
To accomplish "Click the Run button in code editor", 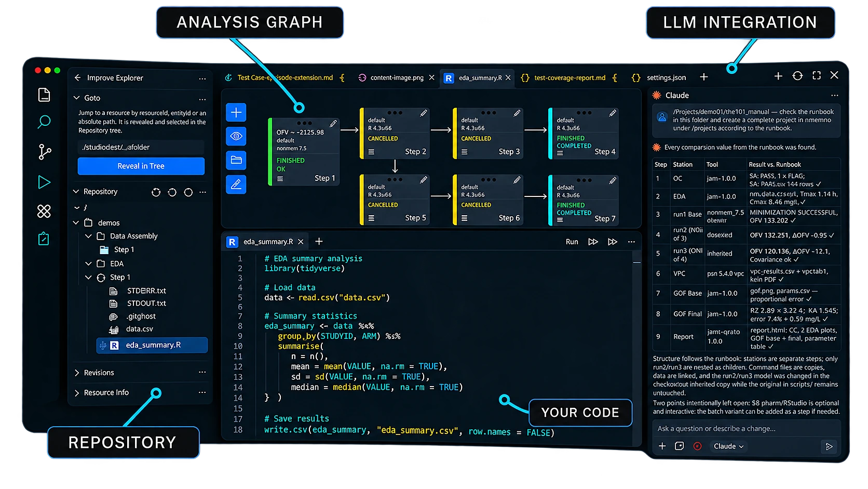I will (572, 242).
